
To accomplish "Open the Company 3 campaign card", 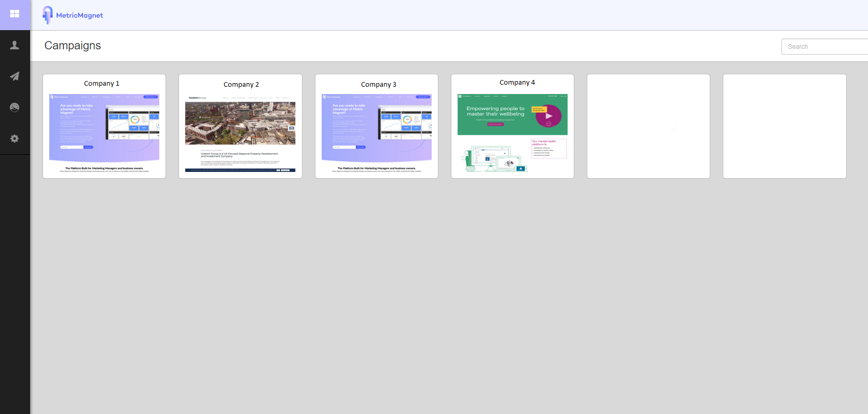I will pyautogui.click(x=377, y=126).
